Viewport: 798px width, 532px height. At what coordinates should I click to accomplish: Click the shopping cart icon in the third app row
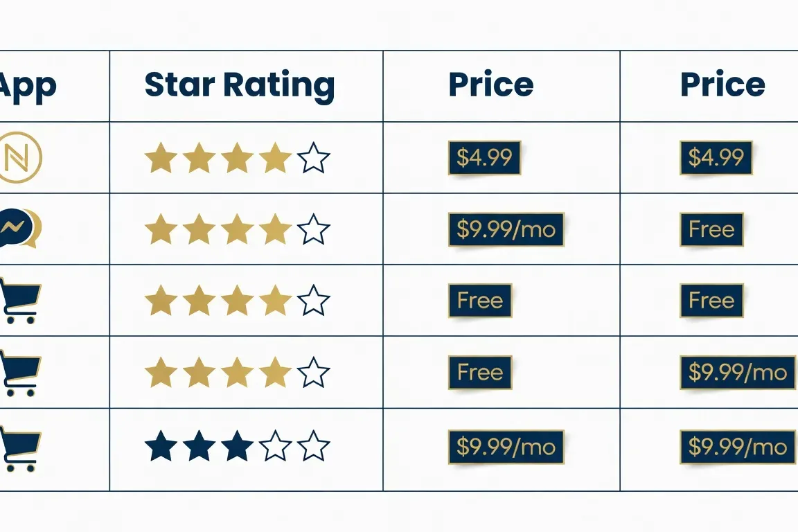(x=20, y=301)
